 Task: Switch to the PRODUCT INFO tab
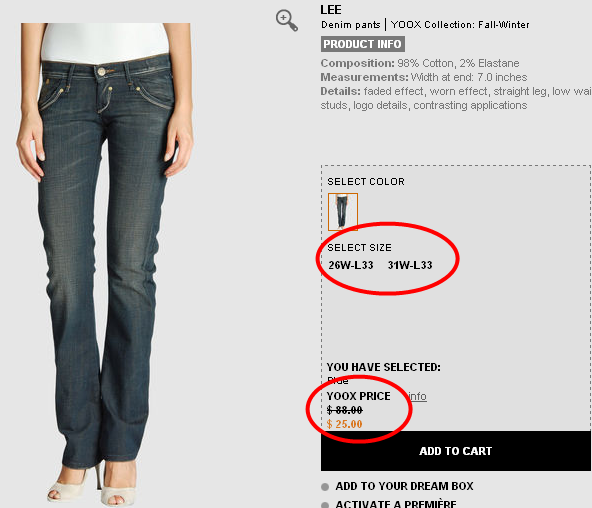point(362,44)
